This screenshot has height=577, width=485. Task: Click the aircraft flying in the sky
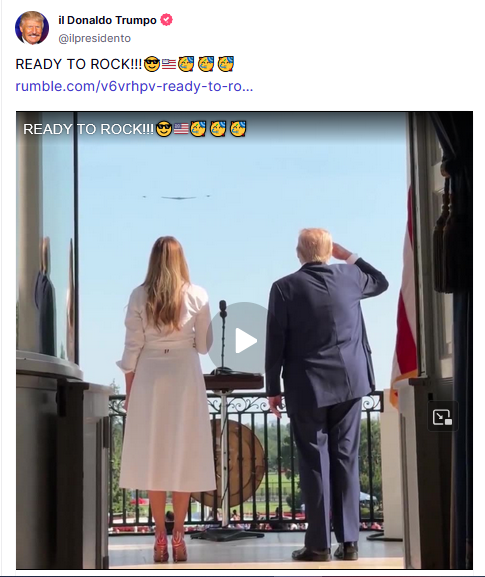click(x=179, y=198)
